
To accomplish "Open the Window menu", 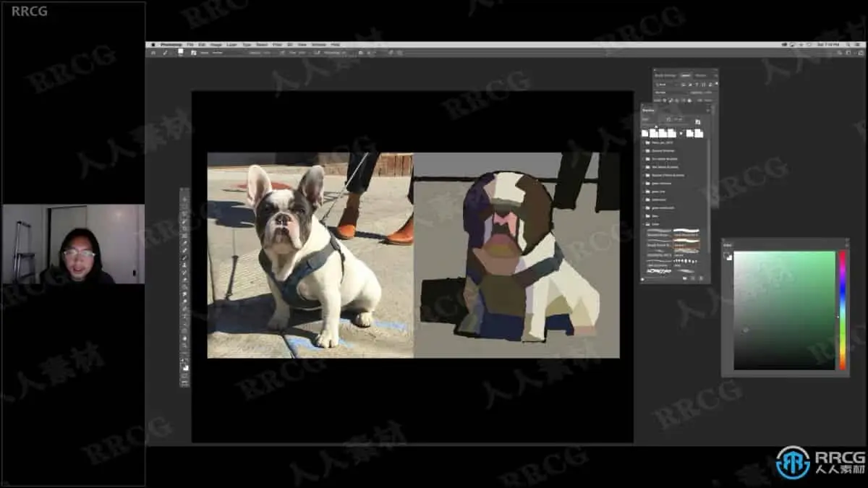I will pyautogui.click(x=318, y=45).
